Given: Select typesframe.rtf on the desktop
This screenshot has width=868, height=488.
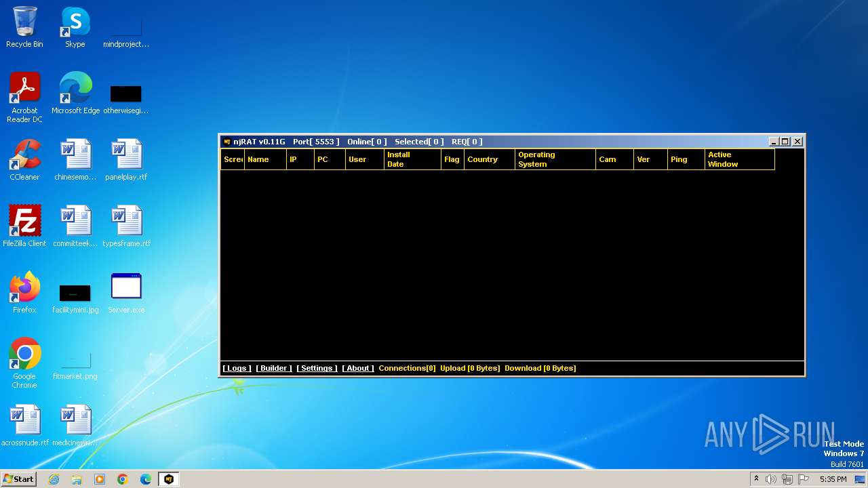Looking at the screenshot, I should [x=126, y=226].
